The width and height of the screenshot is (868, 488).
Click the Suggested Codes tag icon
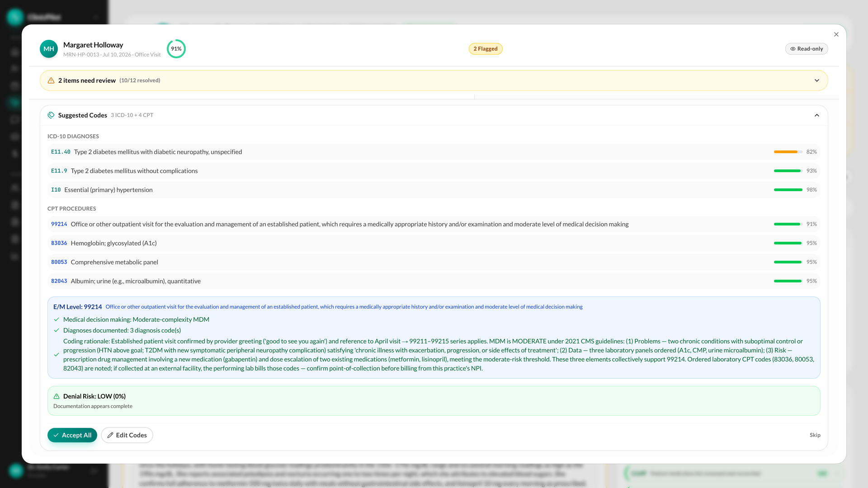pyautogui.click(x=51, y=115)
